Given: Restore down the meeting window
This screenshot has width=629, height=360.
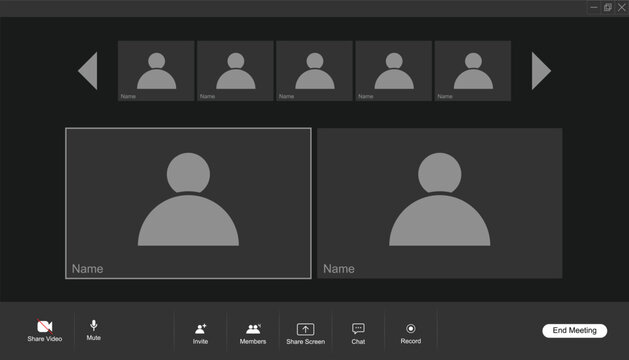Looking at the screenshot, I should coord(608,8).
